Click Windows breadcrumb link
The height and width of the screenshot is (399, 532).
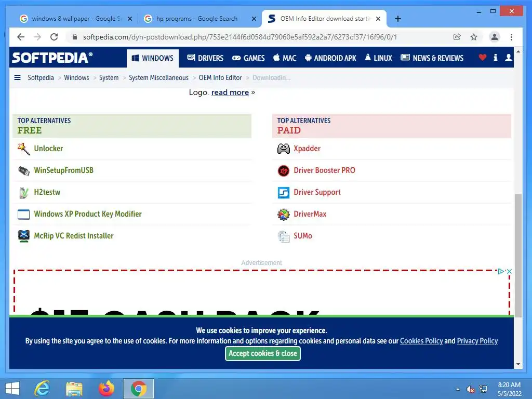click(76, 78)
